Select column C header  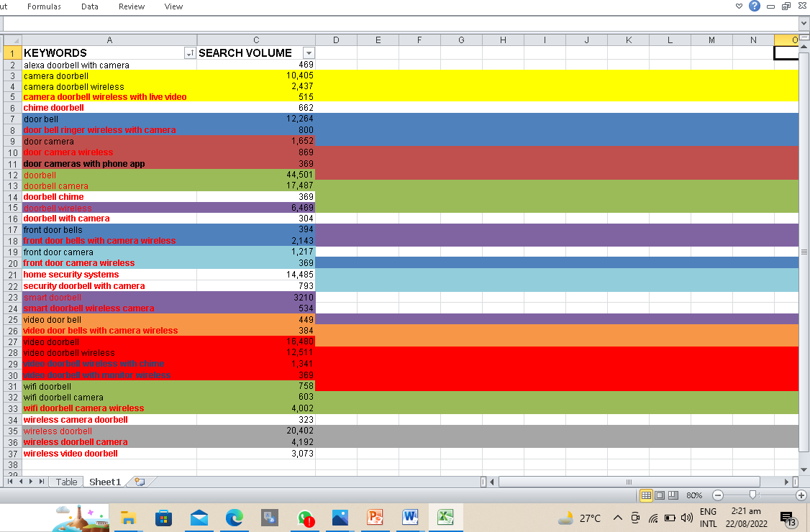click(x=256, y=40)
